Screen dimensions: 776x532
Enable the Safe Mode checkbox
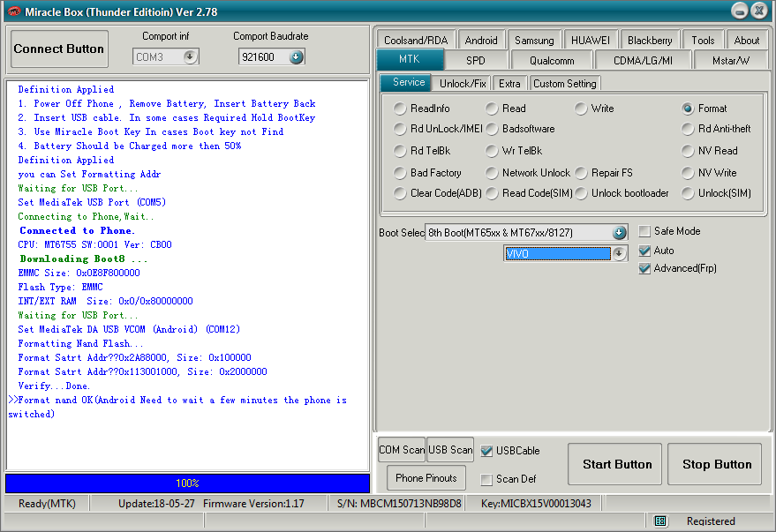(644, 231)
